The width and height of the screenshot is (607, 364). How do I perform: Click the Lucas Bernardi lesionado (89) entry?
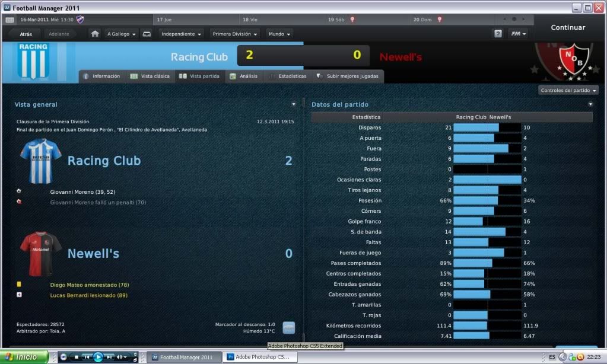pos(88,295)
